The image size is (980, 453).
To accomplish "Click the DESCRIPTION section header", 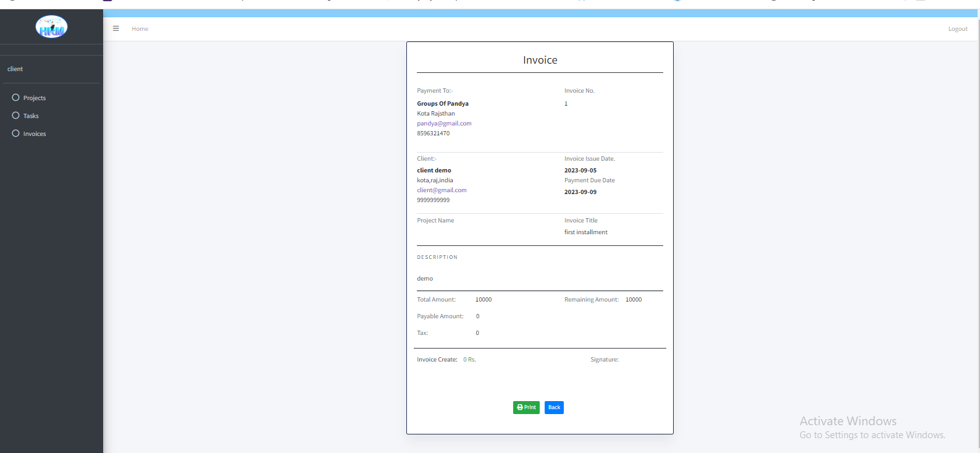I will [x=437, y=257].
